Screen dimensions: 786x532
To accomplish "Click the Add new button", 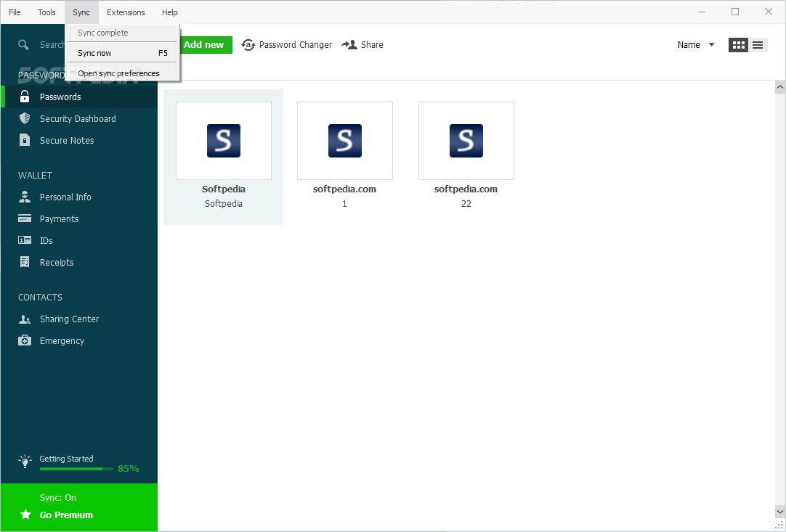I will point(206,44).
